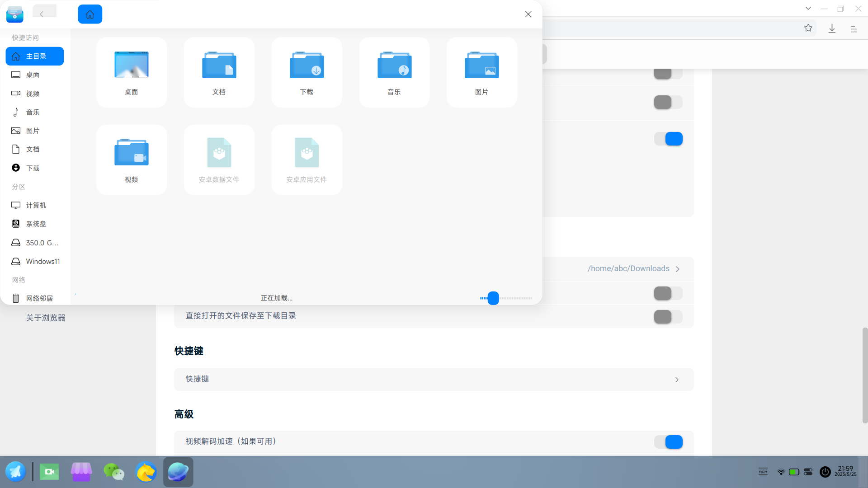The height and width of the screenshot is (488, 868).
Task: Open WeChat from the taskbar
Action: pos(114,471)
